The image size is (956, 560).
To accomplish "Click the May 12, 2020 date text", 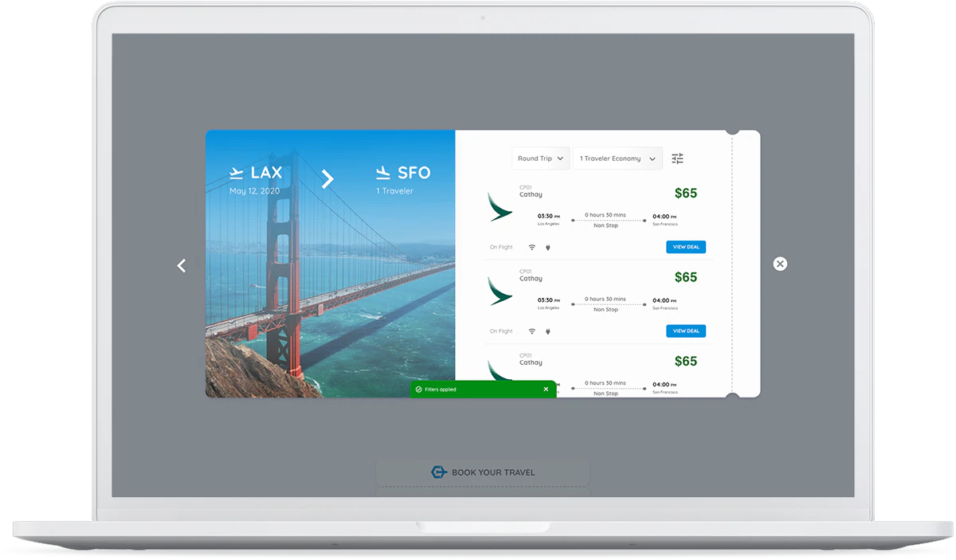I will 256,191.
